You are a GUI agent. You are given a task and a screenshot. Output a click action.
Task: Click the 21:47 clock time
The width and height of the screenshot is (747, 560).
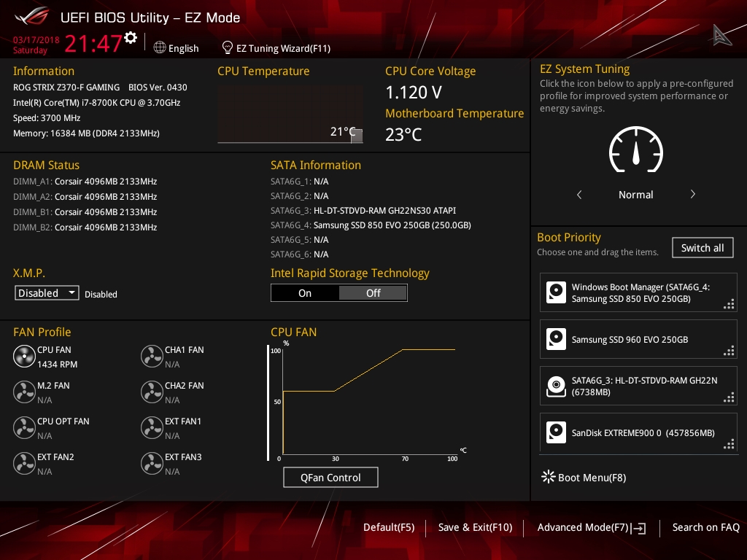93,43
